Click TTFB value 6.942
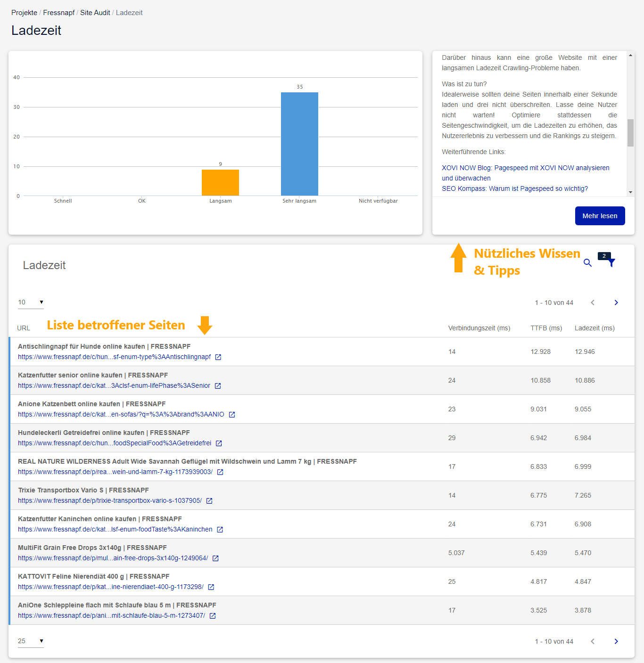Viewport: 644px width, 663px height. pos(539,438)
